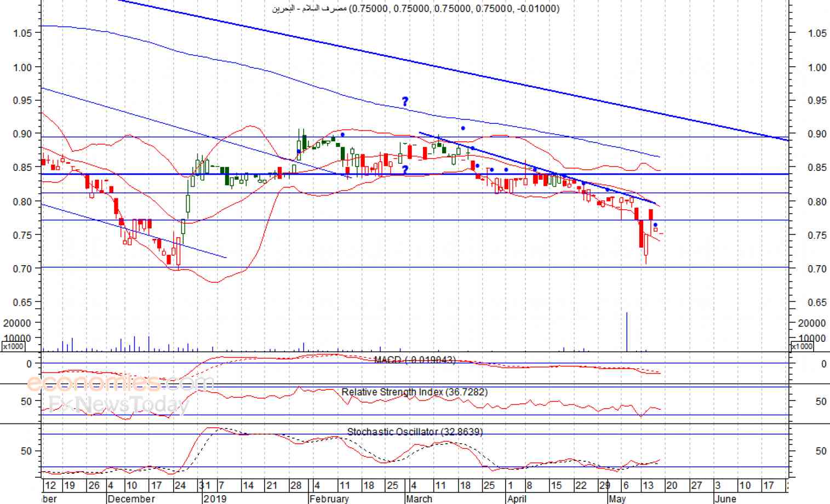Click the date label 21 on the time axis

(x=272, y=485)
